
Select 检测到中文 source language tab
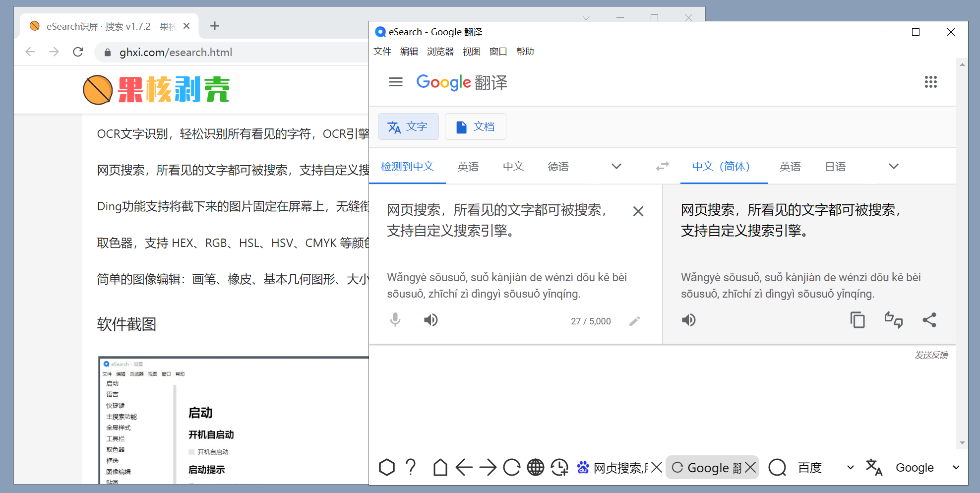(x=407, y=166)
